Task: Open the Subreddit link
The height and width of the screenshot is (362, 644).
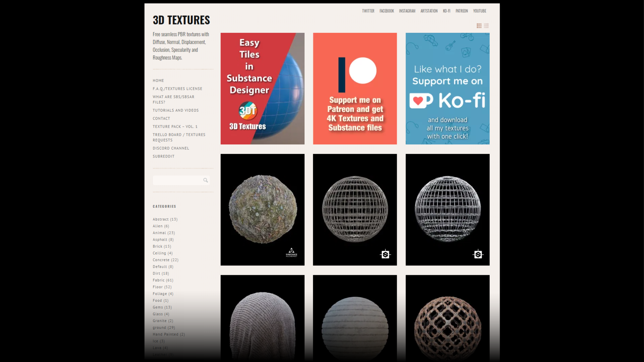Action: [164, 157]
